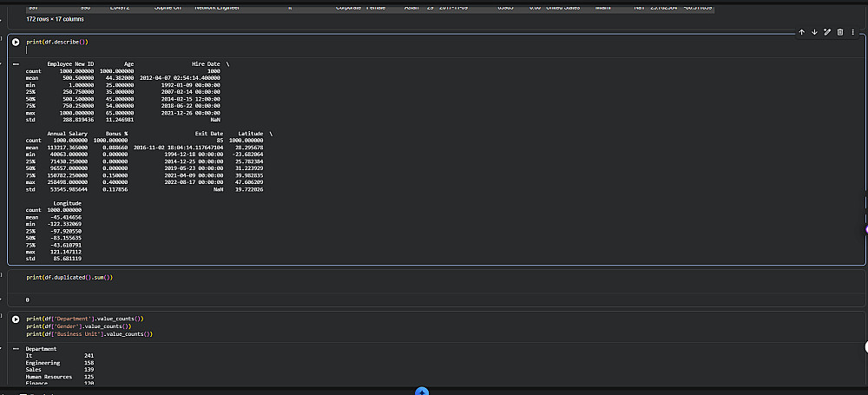Open output options dots beside describe output
Image resolution: width=868 pixels, height=395 pixels.
click(x=16, y=64)
